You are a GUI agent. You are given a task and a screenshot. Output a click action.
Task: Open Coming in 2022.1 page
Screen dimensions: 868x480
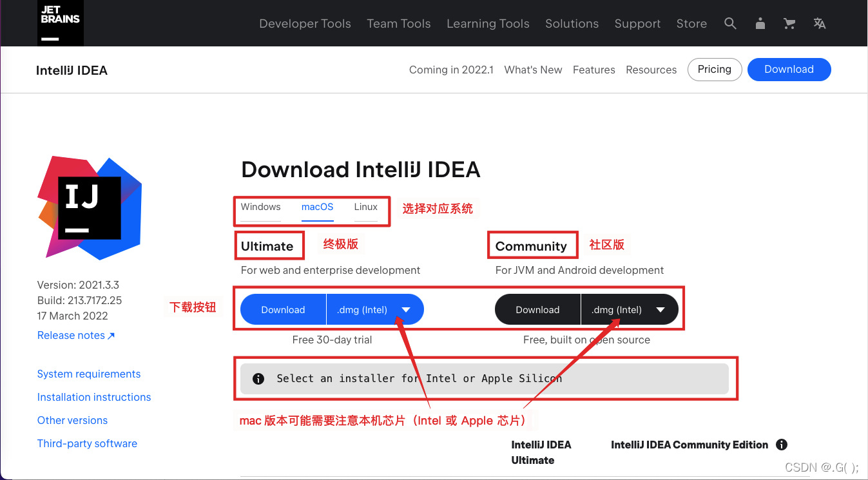click(x=451, y=70)
